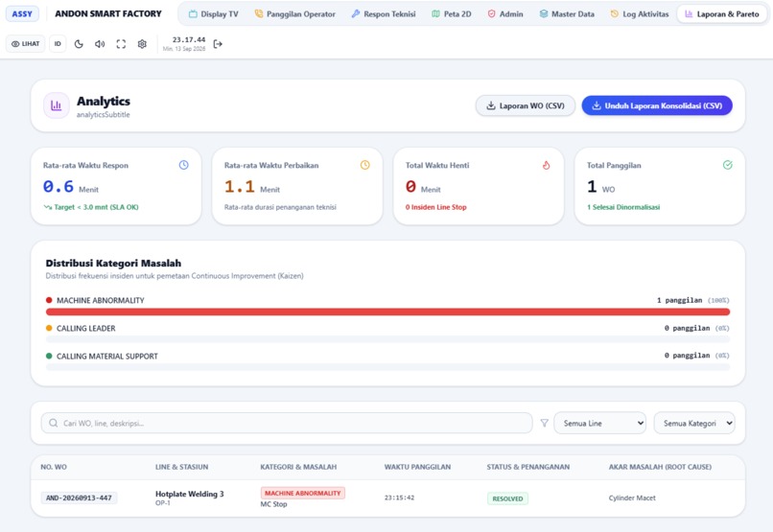Click the CALLING MATERIAL SUPPORT progress bar

[388, 367]
